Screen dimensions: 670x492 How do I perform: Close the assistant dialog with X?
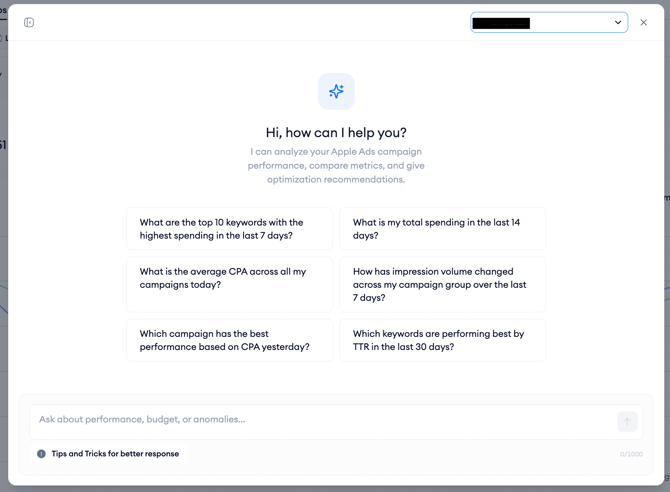click(644, 22)
